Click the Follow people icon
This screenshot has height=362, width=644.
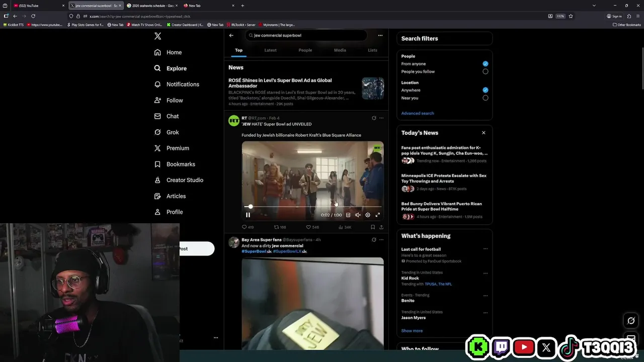click(x=157, y=101)
